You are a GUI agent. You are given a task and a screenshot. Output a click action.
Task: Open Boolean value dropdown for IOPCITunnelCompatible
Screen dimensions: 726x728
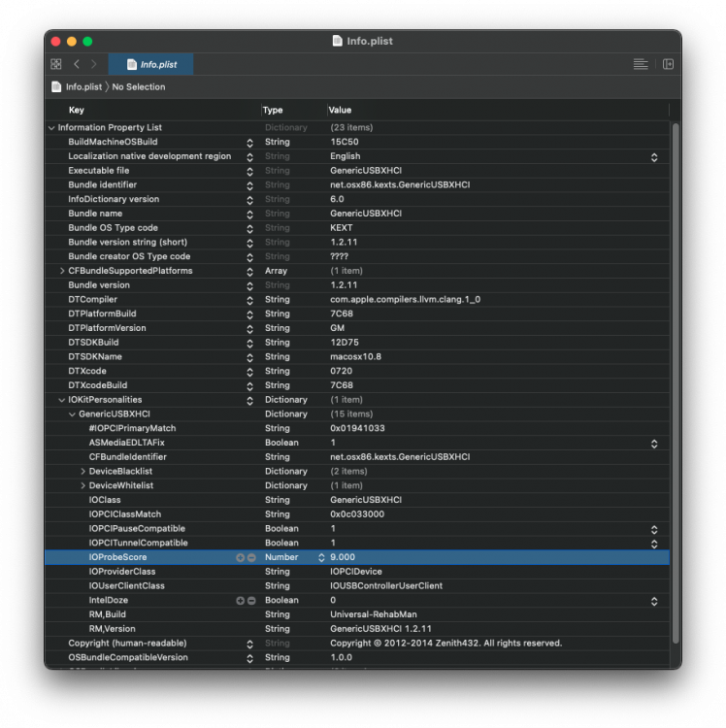tap(653, 544)
